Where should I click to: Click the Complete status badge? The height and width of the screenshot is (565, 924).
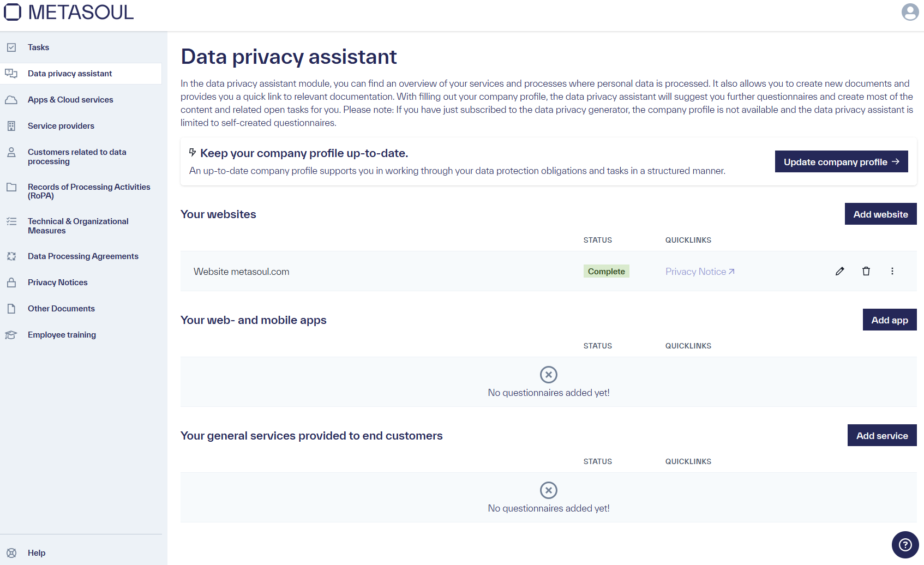[606, 271]
